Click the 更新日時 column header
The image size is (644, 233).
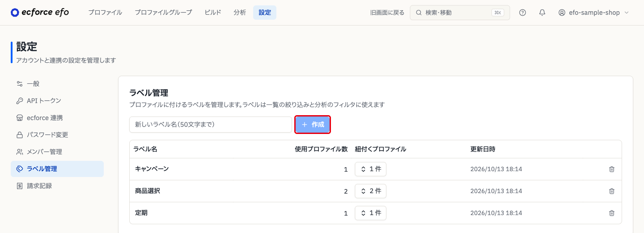coord(483,149)
